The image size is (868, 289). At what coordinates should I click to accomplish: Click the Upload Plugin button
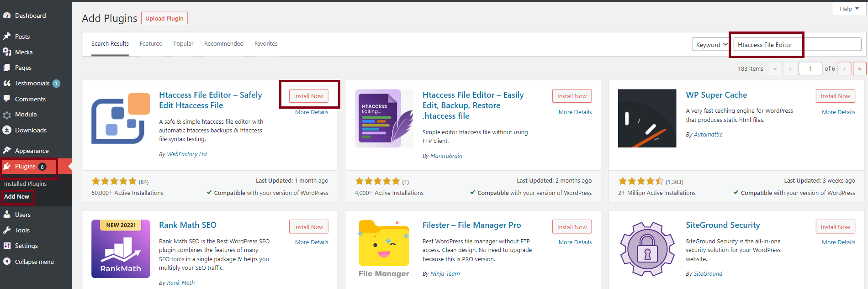(164, 18)
